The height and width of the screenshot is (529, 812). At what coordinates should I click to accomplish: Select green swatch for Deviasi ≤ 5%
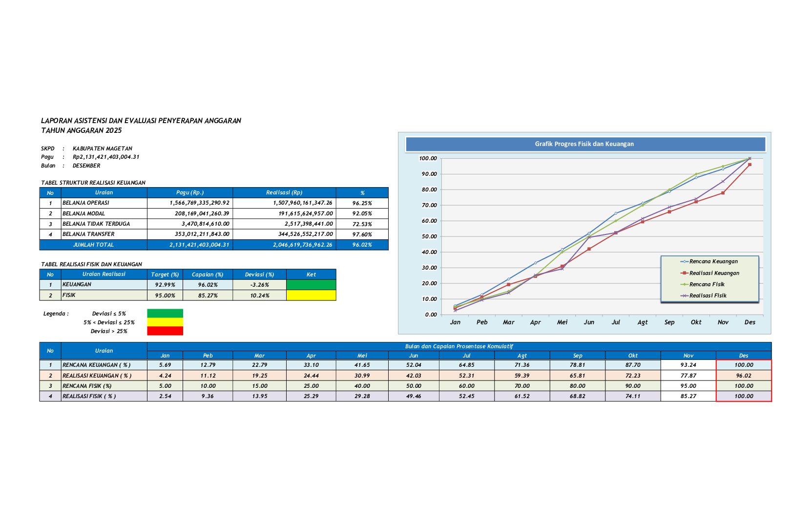pos(165,314)
